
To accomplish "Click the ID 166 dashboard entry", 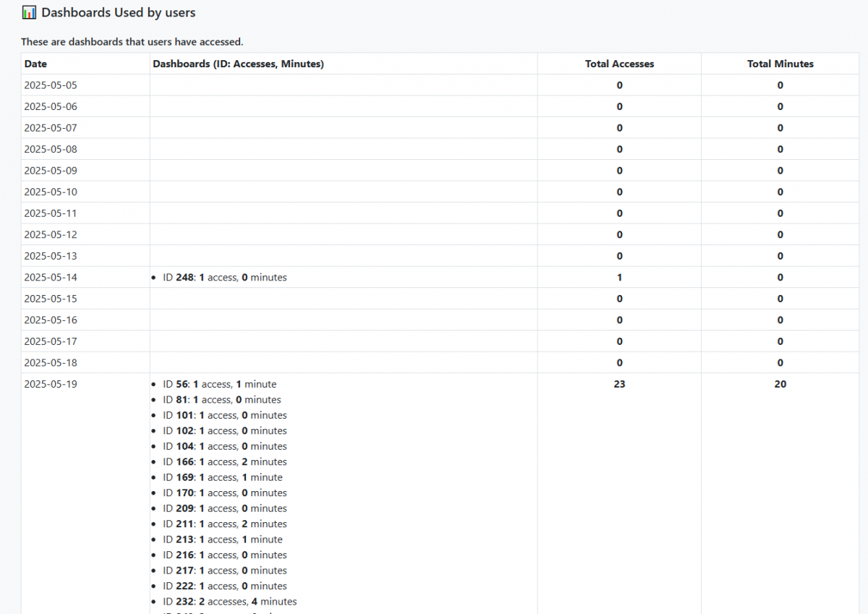I will (224, 462).
